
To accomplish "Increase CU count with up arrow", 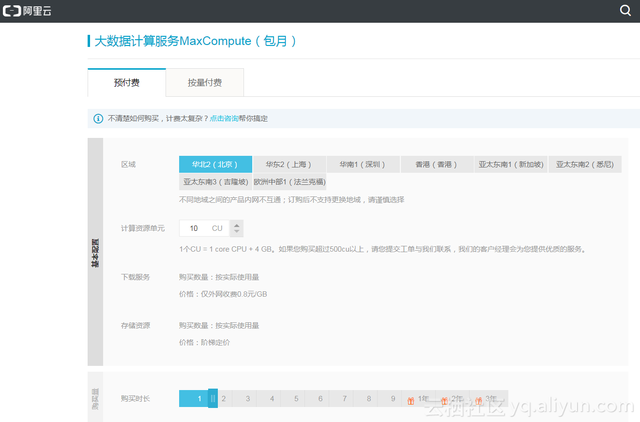I will pos(236,224).
